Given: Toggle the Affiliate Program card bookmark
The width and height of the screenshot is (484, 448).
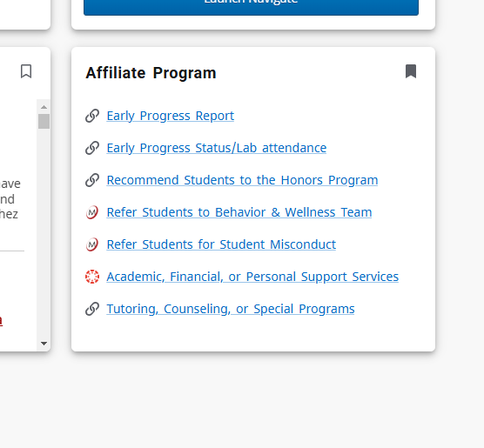Looking at the screenshot, I should coord(411,71).
